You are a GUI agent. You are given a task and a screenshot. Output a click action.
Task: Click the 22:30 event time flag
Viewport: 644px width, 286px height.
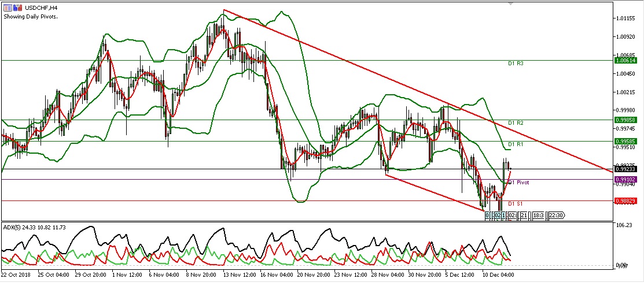tap(556, 215)
